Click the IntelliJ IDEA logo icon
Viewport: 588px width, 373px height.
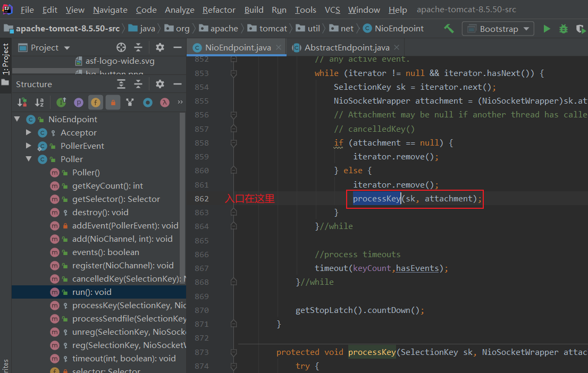(7, 9)
